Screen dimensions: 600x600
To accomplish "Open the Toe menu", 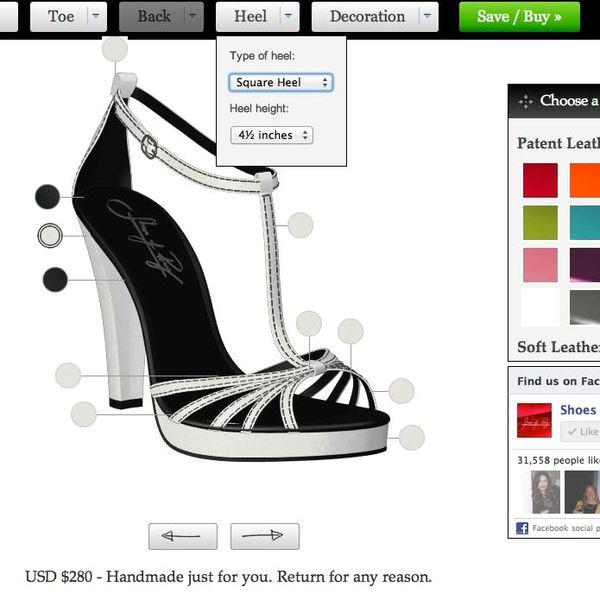I will click(61, 16).
